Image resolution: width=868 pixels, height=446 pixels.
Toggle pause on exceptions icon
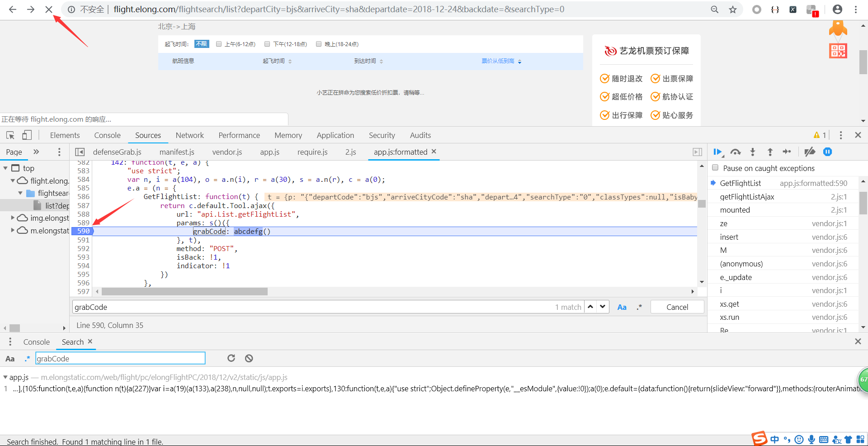(827, 152)
